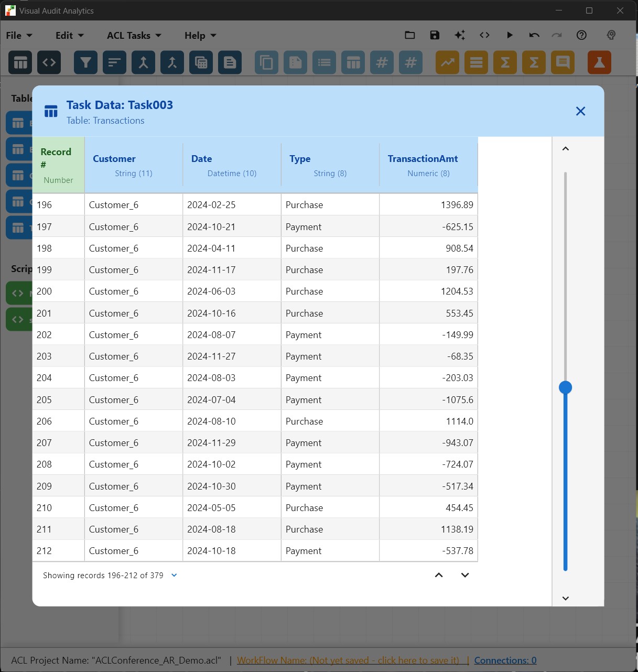Image resolution: width=638 pixels, height=672 pixels.
Task: Save the project using the disk icon
Action: click(x=435, y=35)
